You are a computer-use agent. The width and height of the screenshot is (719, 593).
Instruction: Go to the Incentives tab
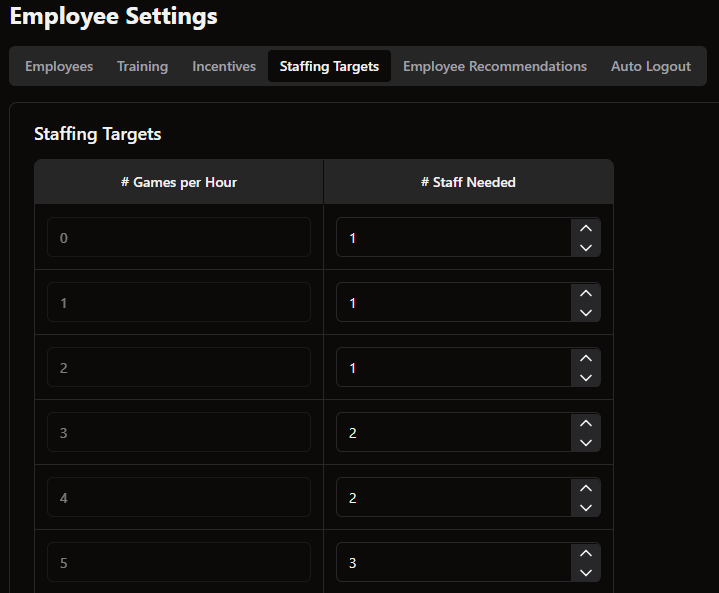(x=224, y=66)
